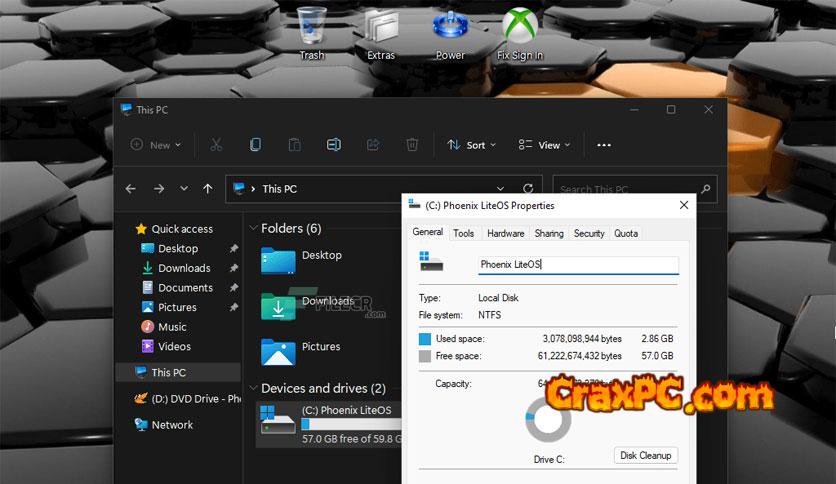This screenshot has width=836, height=484.
Task: Click the Phoenix LiteOS drive name field
Action: (578, 265)
